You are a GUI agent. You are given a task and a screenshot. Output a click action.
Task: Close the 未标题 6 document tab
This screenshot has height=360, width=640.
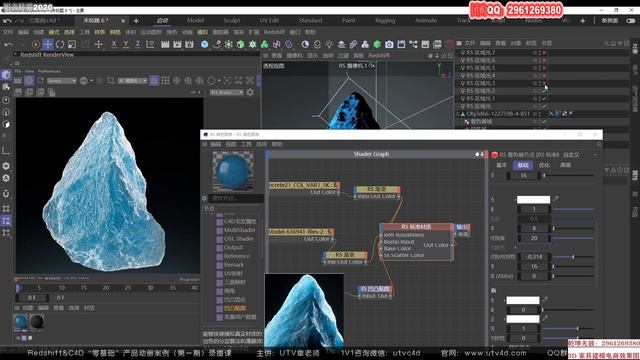coord(123,20)
